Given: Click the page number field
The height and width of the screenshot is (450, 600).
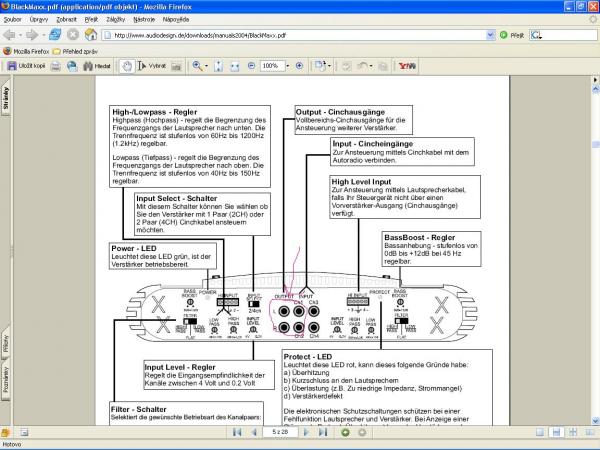Looking at the screenshot, I should tap(281, 432).
